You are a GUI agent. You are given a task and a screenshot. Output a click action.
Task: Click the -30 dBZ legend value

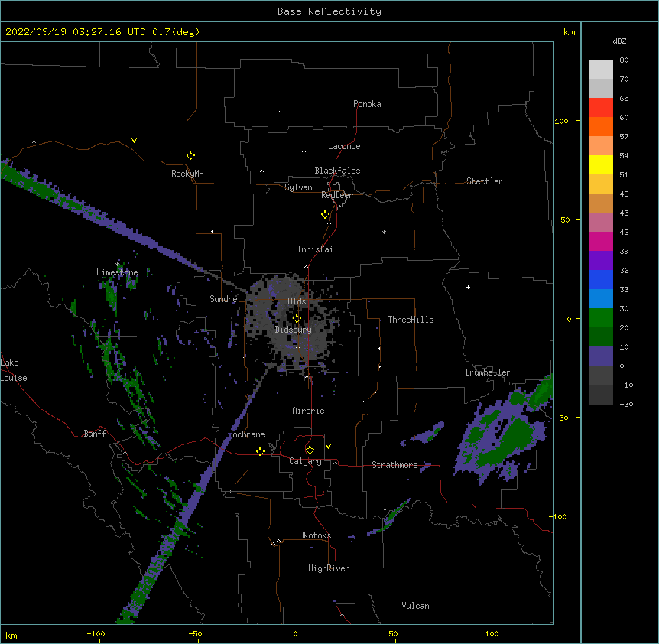(626, 404)
